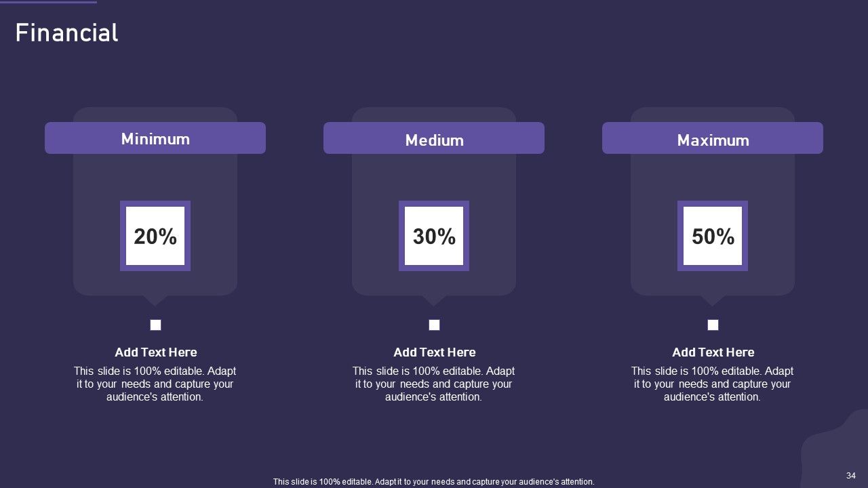Select the 30% percentage box

click(434, 236)
